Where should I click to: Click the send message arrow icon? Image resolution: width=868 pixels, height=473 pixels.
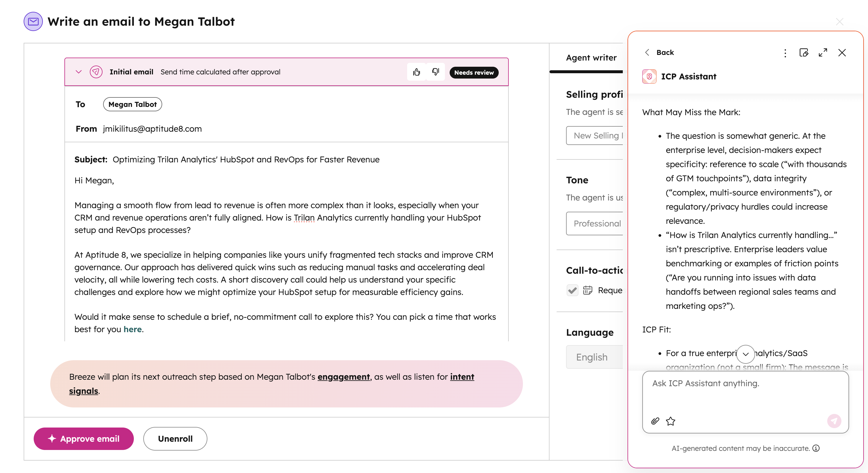[x=834, y=421]
